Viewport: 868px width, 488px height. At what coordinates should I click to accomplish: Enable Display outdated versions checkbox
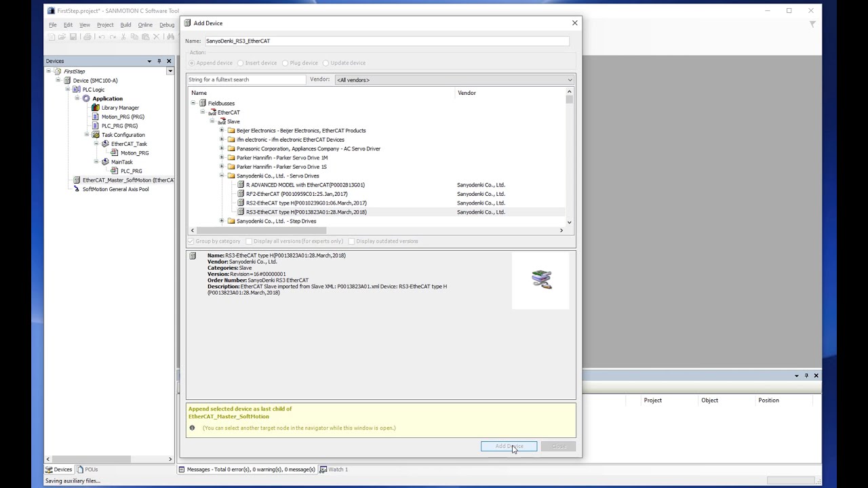click(x=351, y=241)
